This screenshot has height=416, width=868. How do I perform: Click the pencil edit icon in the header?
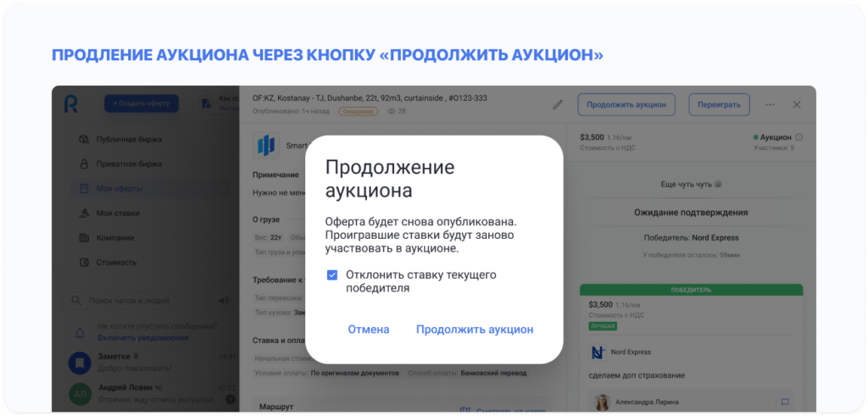point(558,104)
